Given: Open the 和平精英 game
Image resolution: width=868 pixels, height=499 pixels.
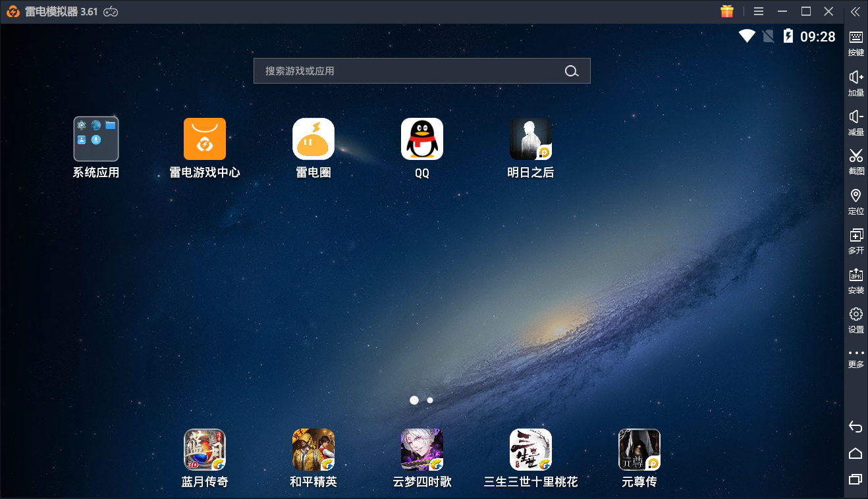Looking at the screenshot, I should pyautogui.click(x=313, y=450).
